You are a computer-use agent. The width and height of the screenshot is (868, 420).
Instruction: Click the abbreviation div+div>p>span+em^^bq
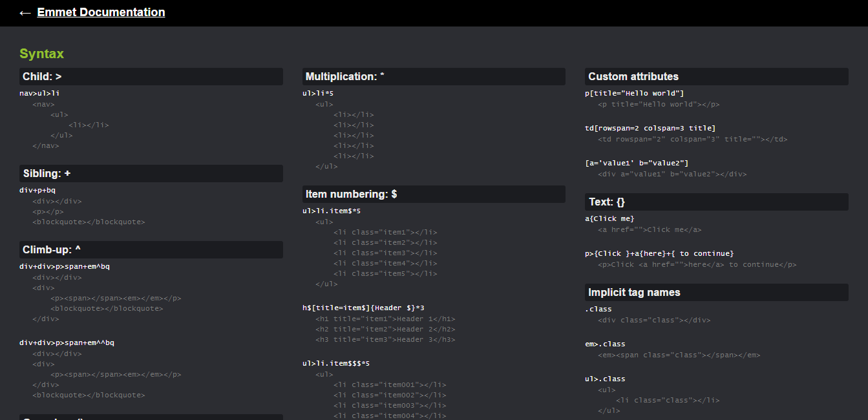point(67,342)
